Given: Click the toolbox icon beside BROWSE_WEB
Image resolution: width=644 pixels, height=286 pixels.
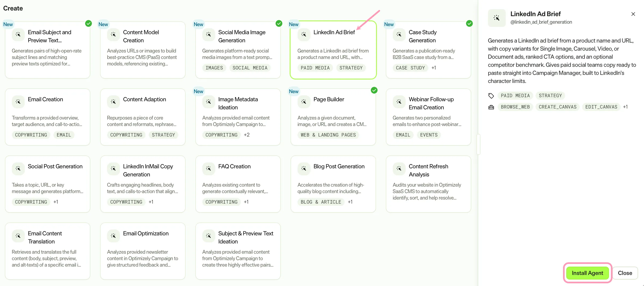Looking at the screenshot, I should click(x=491, y=107).
